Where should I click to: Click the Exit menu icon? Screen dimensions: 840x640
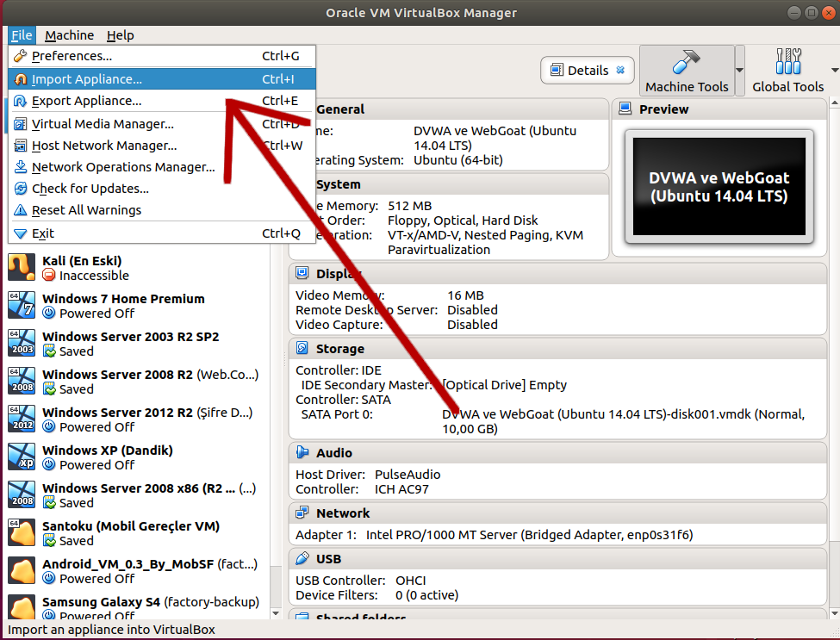click(x=21, y=233)
